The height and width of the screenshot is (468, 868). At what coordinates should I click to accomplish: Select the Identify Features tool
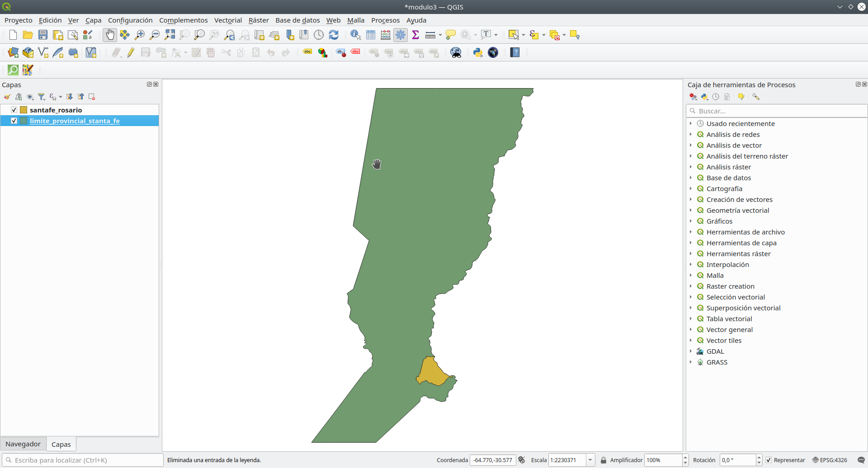pos(356,35)
